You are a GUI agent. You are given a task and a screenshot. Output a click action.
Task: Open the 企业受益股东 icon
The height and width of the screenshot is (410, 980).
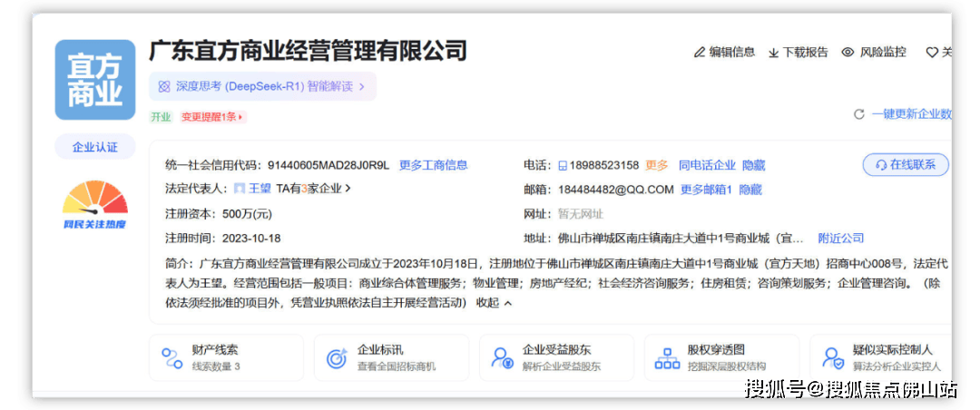(502, 357)
